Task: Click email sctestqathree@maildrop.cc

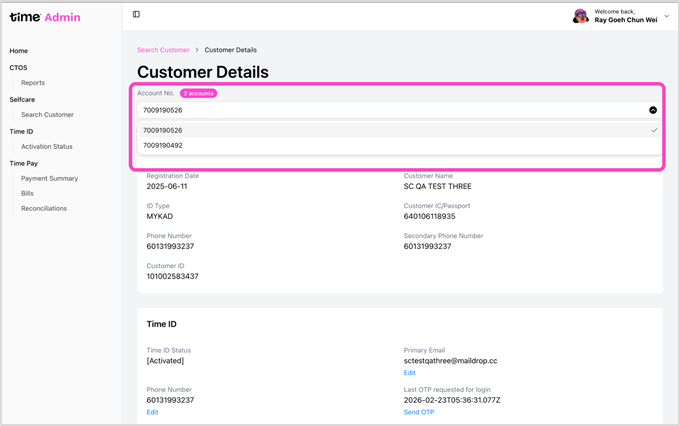Action: pos(450,361)
